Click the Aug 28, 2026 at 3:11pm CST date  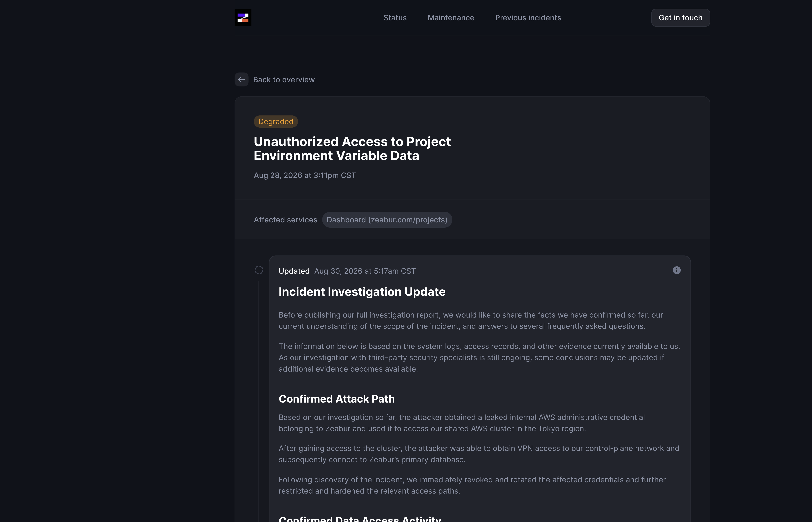(x=305, y=175)
